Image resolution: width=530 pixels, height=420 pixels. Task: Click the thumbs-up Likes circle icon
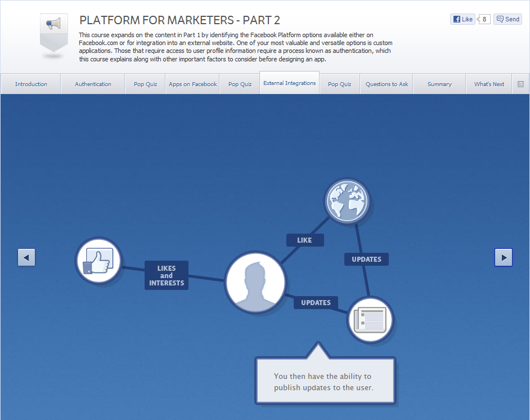tap(98, 260)
